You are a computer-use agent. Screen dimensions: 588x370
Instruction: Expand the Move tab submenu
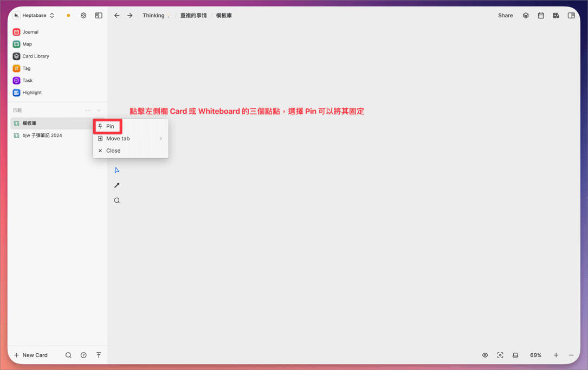click(131, 138)
